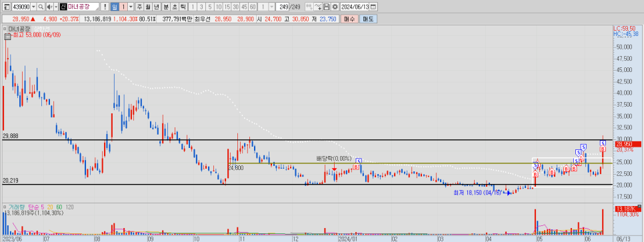Open the interval dropdown arrow after highlighted 1
Viewport: 644px width, 242px height.
click(x=131, y=7)
